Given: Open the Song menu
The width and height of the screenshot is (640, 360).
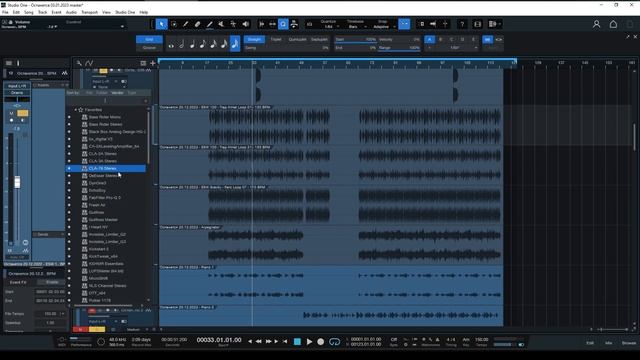Looking at the screenshot, I should point(29,12).
